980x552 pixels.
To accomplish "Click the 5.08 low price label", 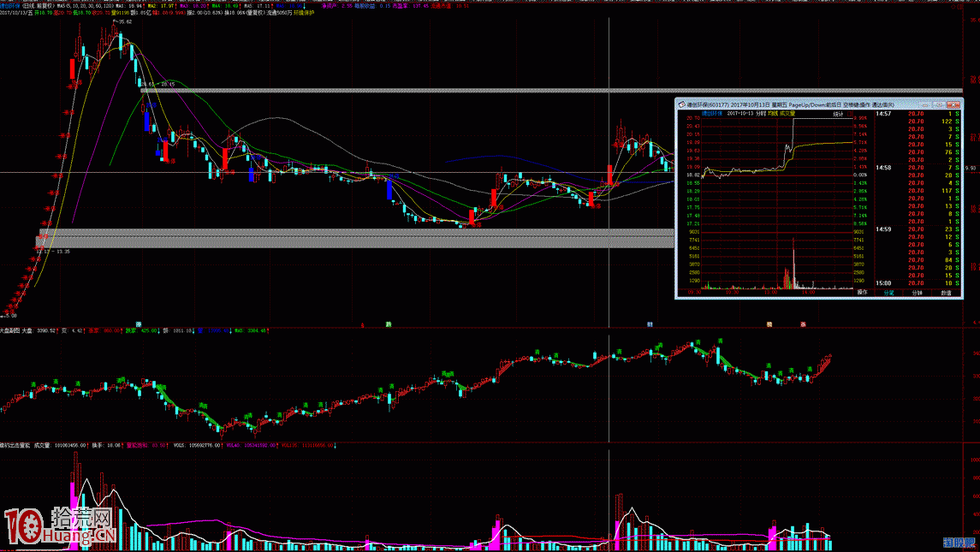I will pos(9,317).
